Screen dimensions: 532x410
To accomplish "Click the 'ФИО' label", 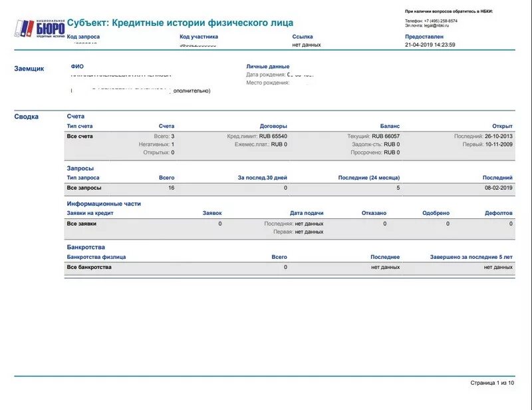I will (x=77, y=67).
